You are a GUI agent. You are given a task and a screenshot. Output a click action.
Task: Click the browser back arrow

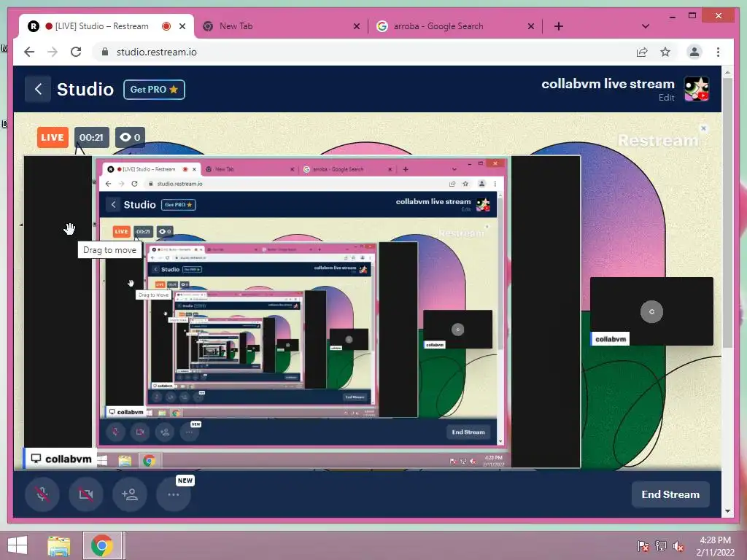coord(29,52)
